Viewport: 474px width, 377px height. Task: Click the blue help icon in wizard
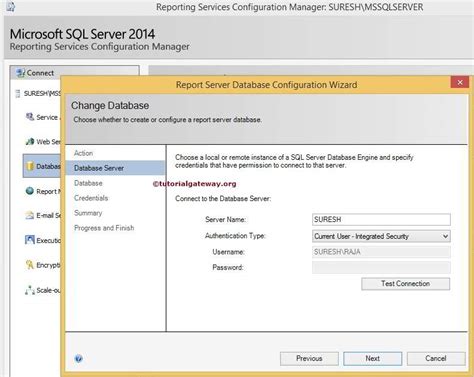(x=79, y=359)
